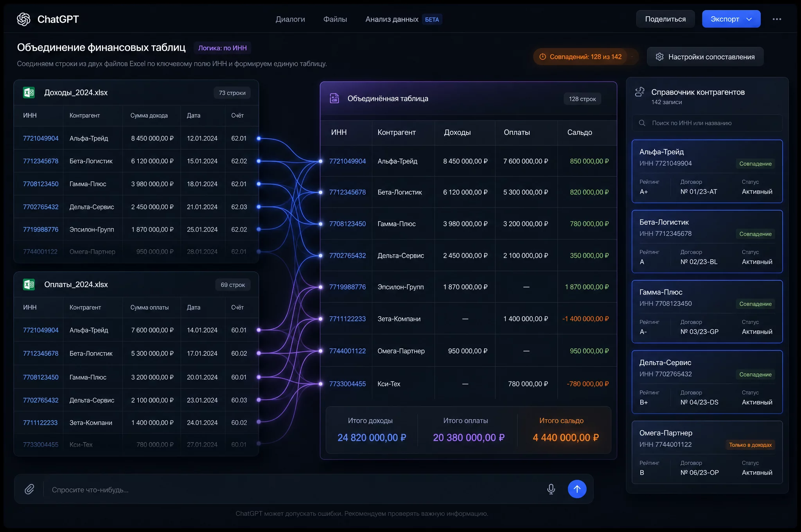801x532 pixels.
Task: Sort merged table by Доходы column header
Action: pyautogui.click(x=457, y=133)
